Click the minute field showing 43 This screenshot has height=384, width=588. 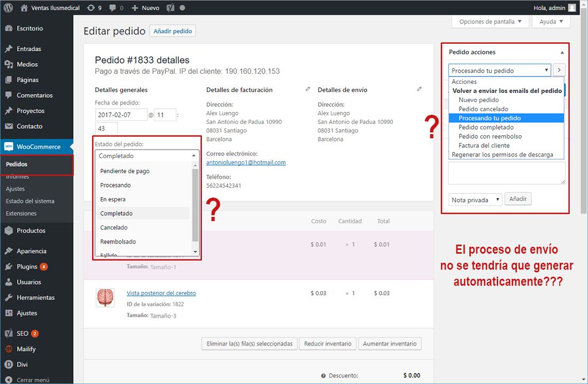coord(106,128)
